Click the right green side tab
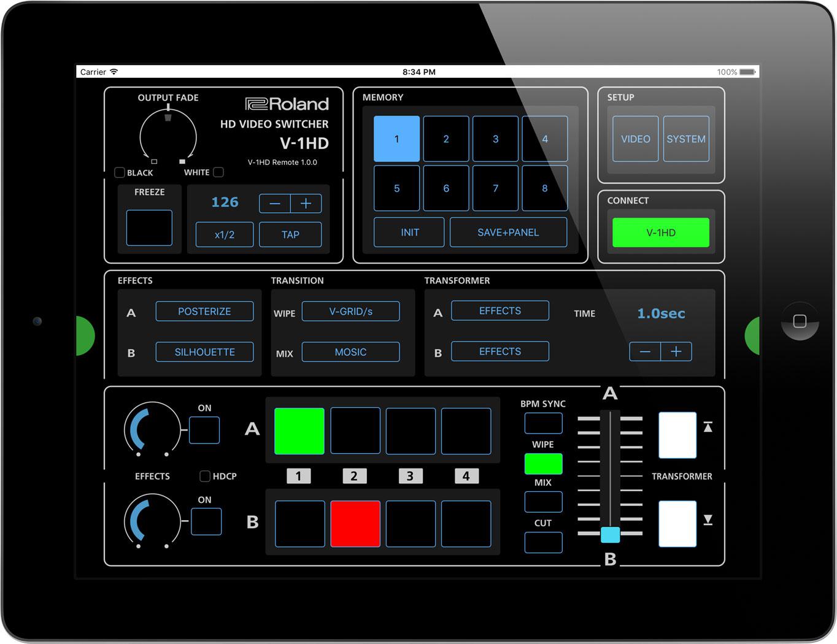The width and height of the screenshot is (837, 644). pos(752,335)
